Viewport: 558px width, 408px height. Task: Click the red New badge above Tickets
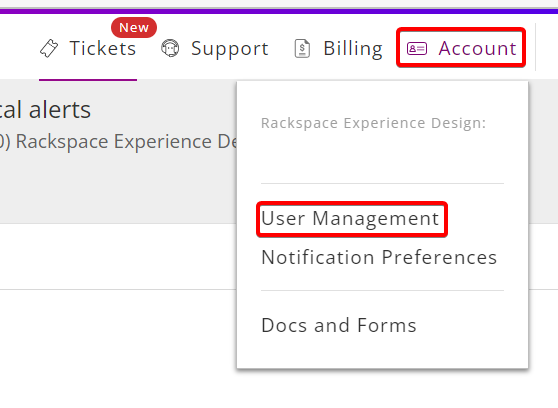click(134, 27)
